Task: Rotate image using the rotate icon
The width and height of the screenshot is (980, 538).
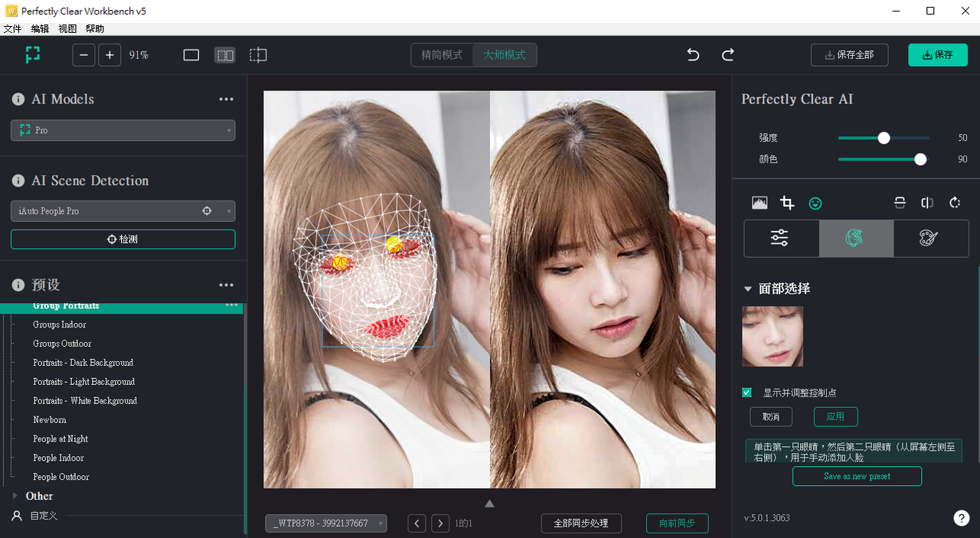Action: pos(955,203)
